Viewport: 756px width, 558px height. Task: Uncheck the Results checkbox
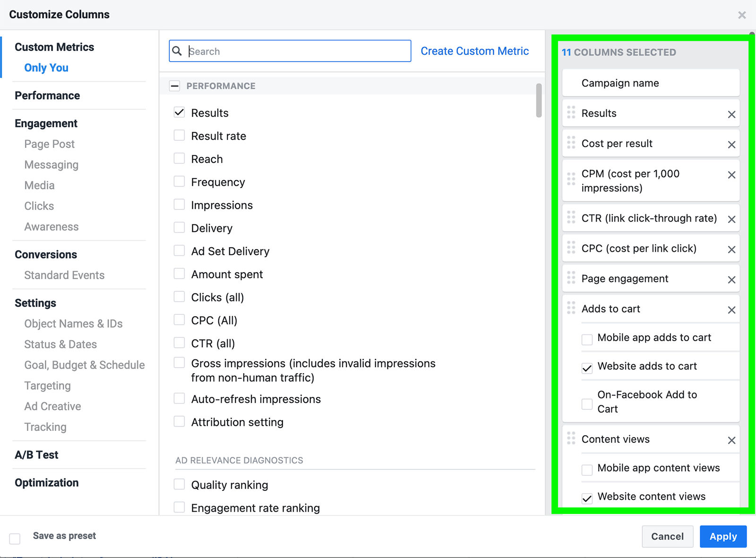tap(179, 112)
